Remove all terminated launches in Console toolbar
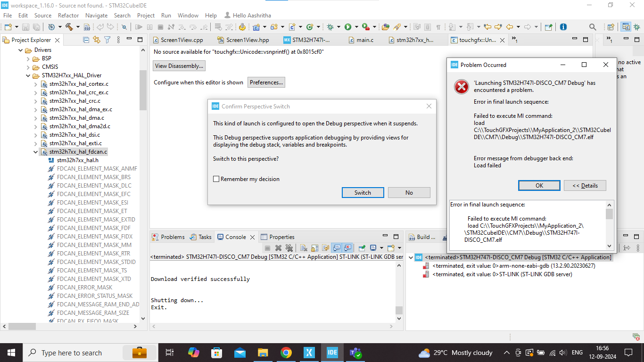 (x=289, y=247)
